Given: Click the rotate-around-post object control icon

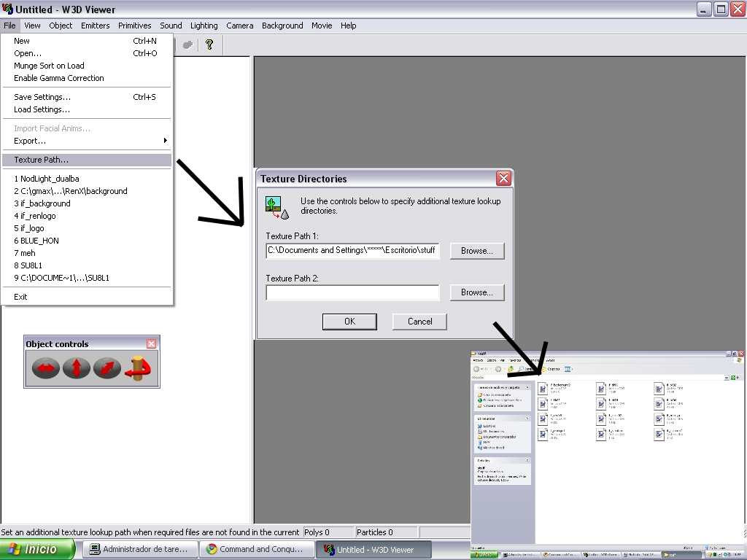Looking at the screenshot, I should (137, 368).
